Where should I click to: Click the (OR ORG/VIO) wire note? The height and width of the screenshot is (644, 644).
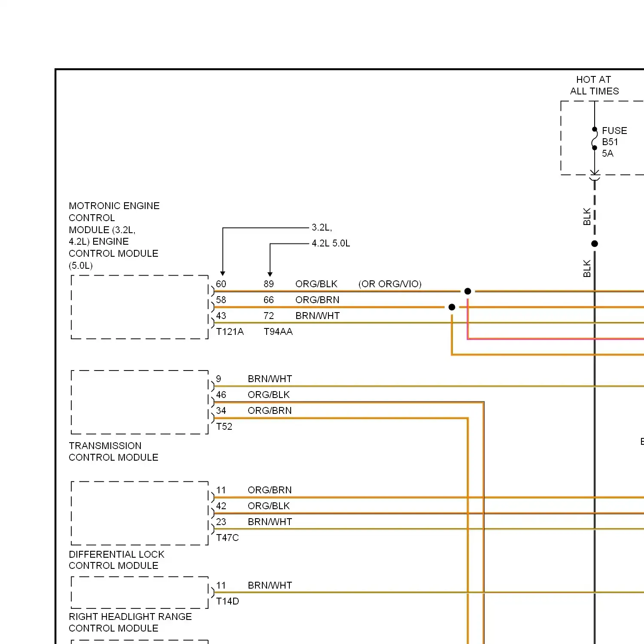390,284
